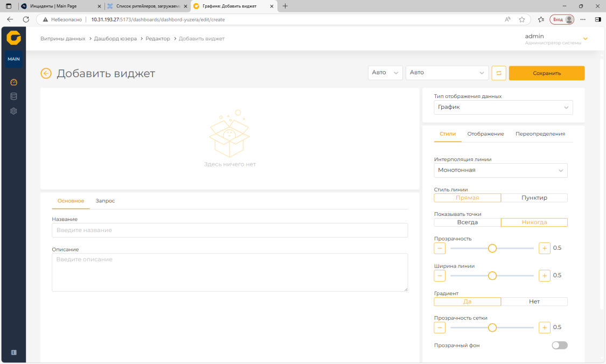Click the orange refresh icon button
Image resolution: width=606 pixels, height=364 pixels.
[x=499, y=73]
